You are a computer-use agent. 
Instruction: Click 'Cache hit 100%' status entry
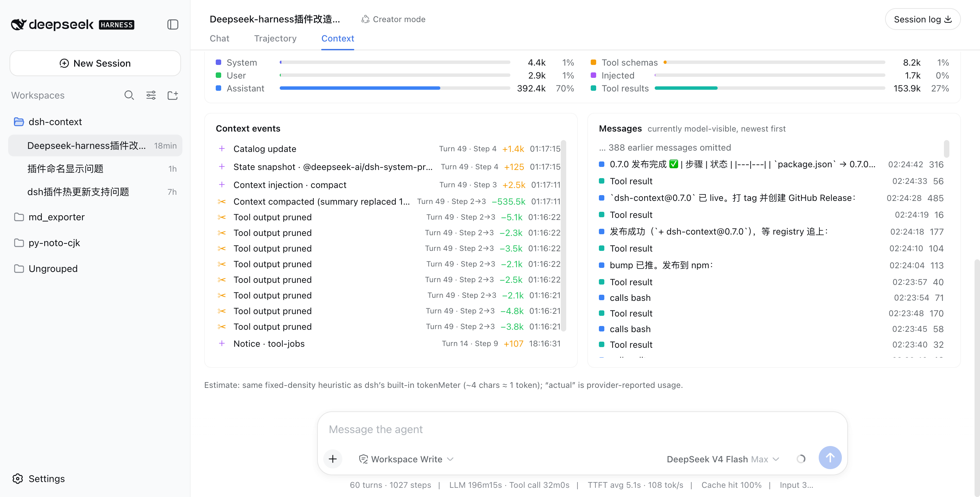click(731, 485)
